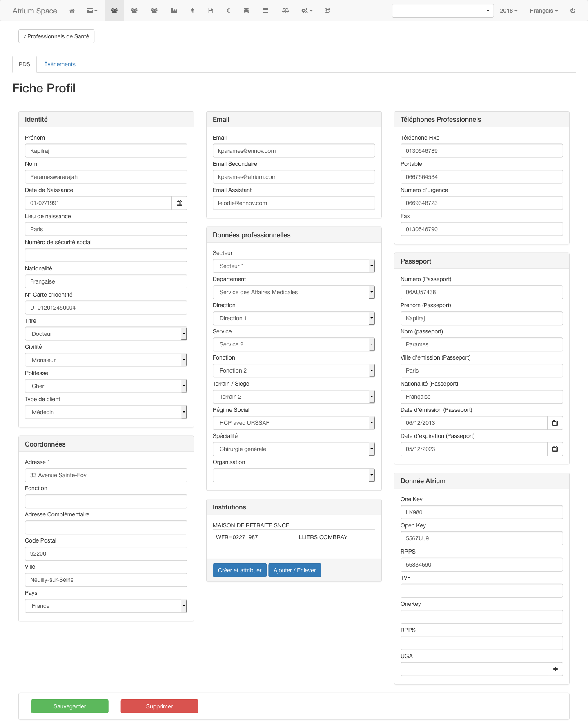
Task: Open the euro currency section
Action: point(228,11)
